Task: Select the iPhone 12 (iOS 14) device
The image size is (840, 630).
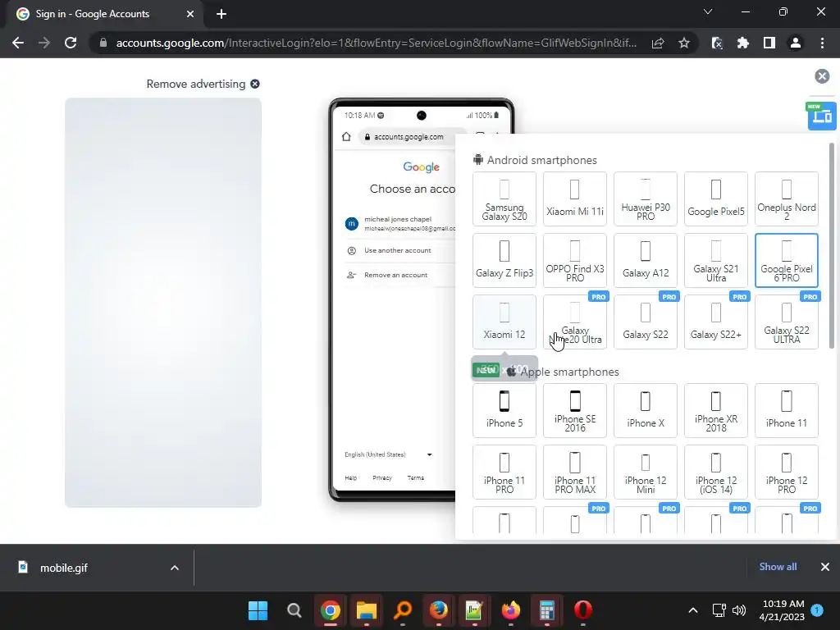Action: tap(715, 472)
